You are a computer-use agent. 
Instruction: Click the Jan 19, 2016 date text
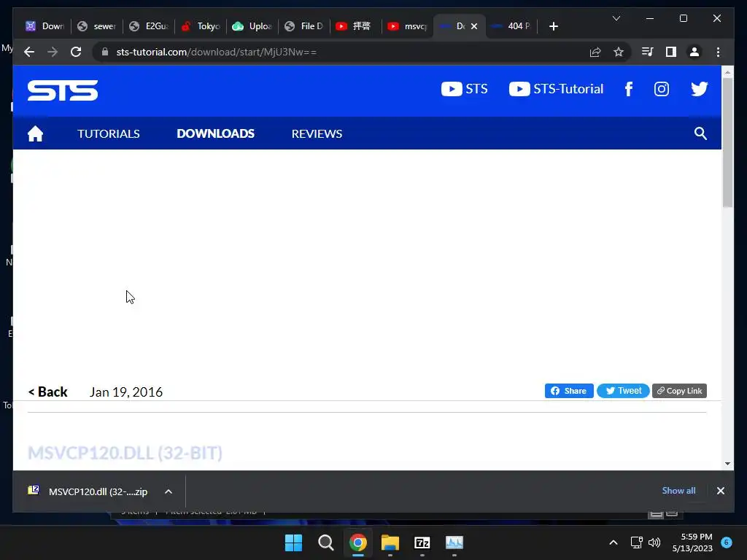tap(126, 392)
